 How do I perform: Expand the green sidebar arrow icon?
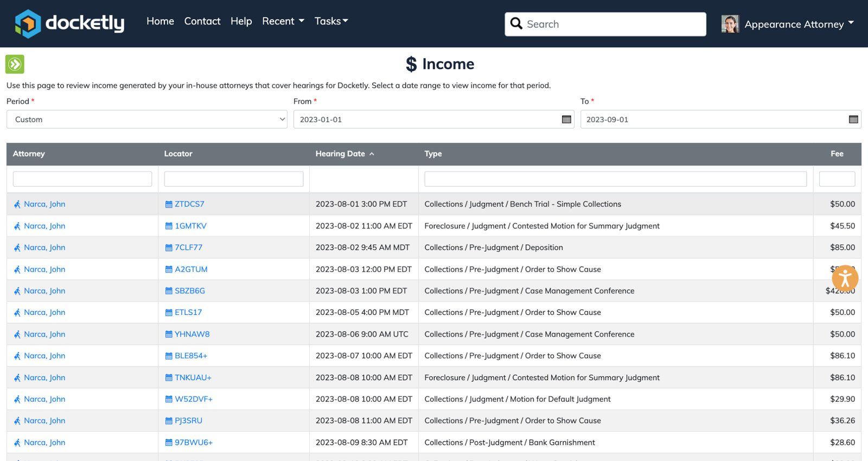(15, 64)
